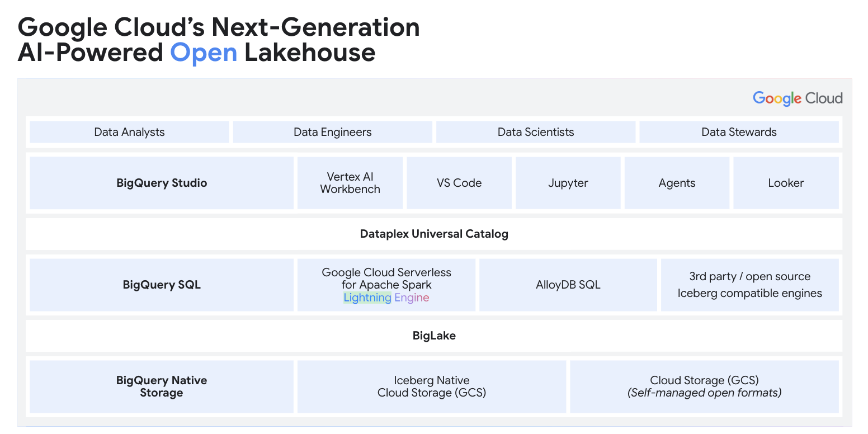The height and width of the screenshot is (434, 868).
Task: Click the Data Stewards persona label
Action: pyautogui.click(x=739, y=132)
